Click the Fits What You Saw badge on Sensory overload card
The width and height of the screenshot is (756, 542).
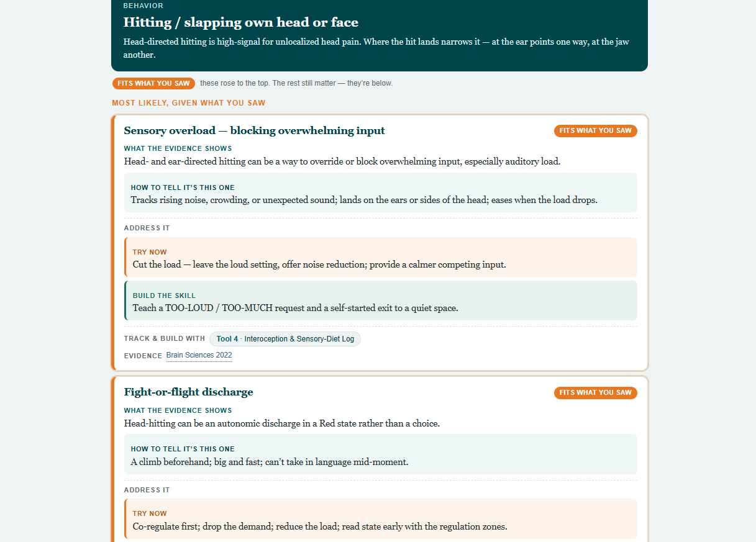coord(595,131)
